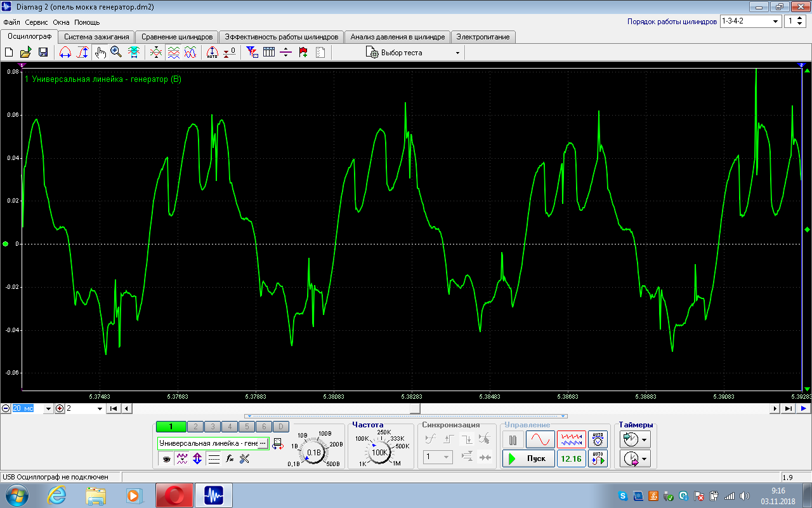Screen dimensions: 812x508
Task: Click the checklist report icon
Action: coord(320,53)
